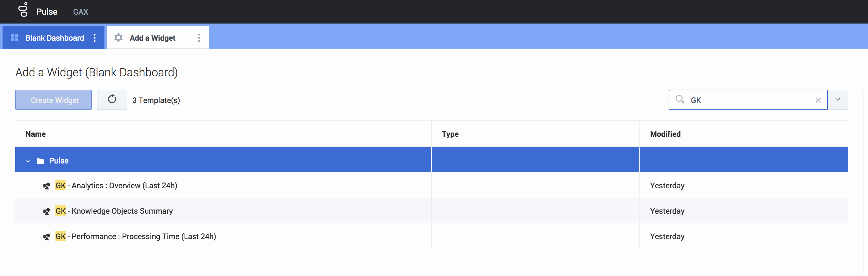Click the Analytics Overview template icon
The width and height of the screenshot is (868, 276).
46,186
